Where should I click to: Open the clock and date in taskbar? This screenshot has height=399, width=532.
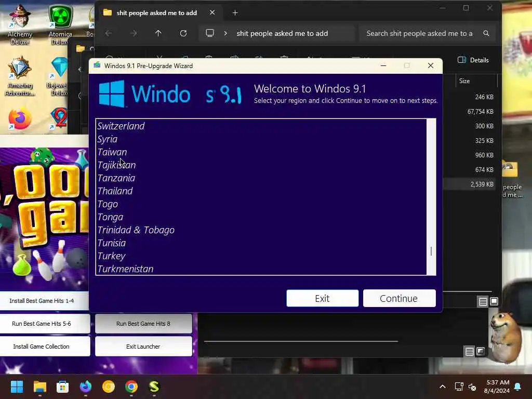coord(497,387)
